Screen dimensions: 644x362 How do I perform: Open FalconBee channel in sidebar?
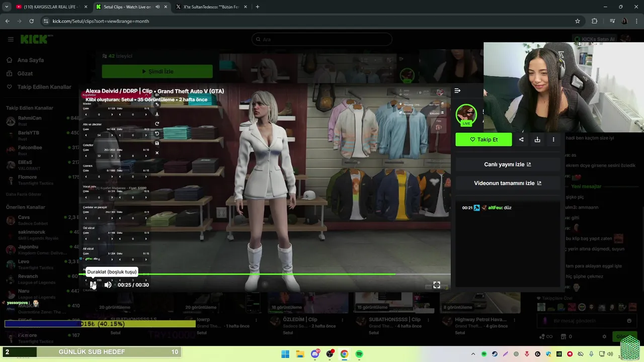[42, 150]
